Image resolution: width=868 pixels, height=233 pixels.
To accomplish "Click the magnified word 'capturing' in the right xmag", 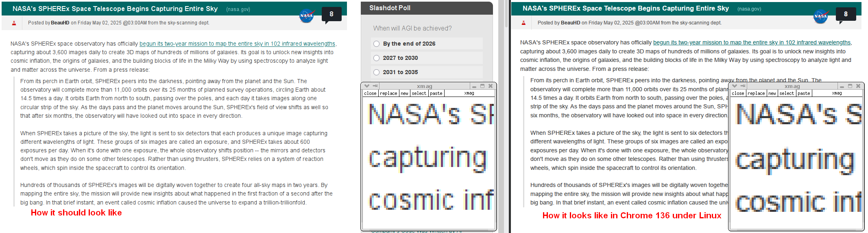I will click(795, 161).
